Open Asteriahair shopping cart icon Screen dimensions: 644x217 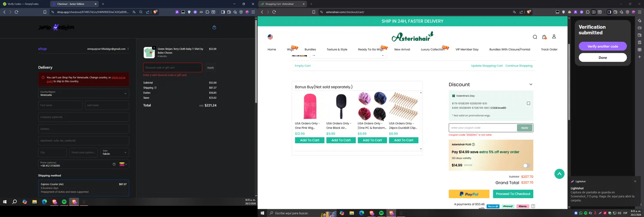pyautogui.click(x=544, y=37)
